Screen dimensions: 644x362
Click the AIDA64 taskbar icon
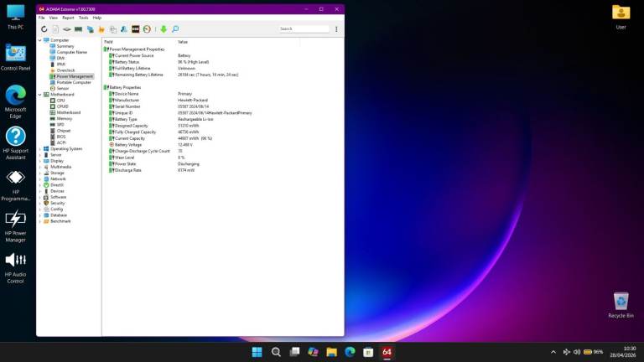coord(387,352)
